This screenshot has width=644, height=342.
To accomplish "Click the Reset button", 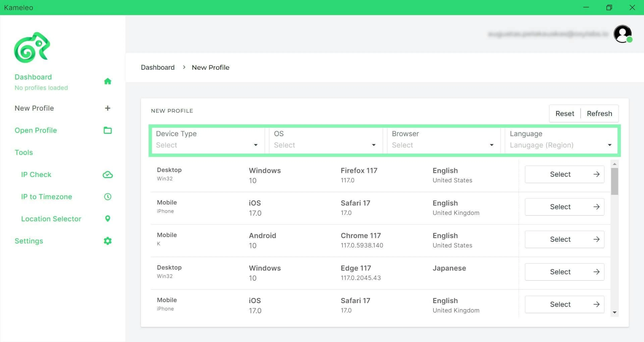I will pos(565,113).
